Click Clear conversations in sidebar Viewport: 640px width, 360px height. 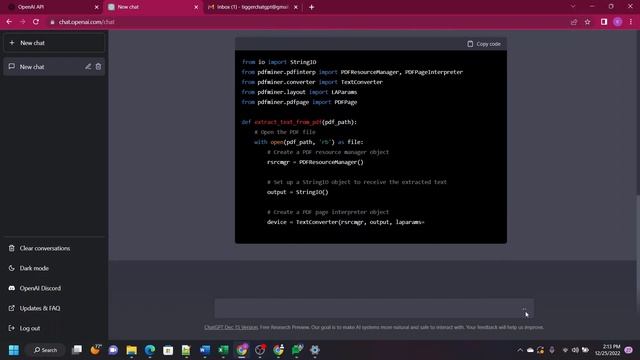54,248
